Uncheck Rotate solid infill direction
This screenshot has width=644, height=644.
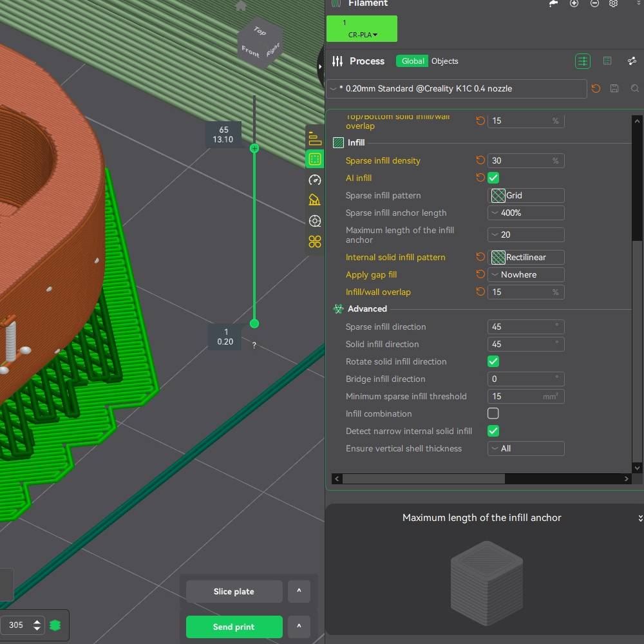point(493,361)
